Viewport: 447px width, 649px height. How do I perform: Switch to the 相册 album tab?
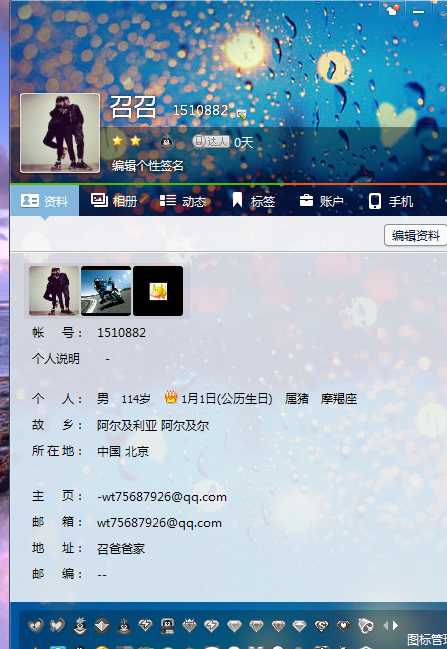pyautogui.click(x=114, y=201)
